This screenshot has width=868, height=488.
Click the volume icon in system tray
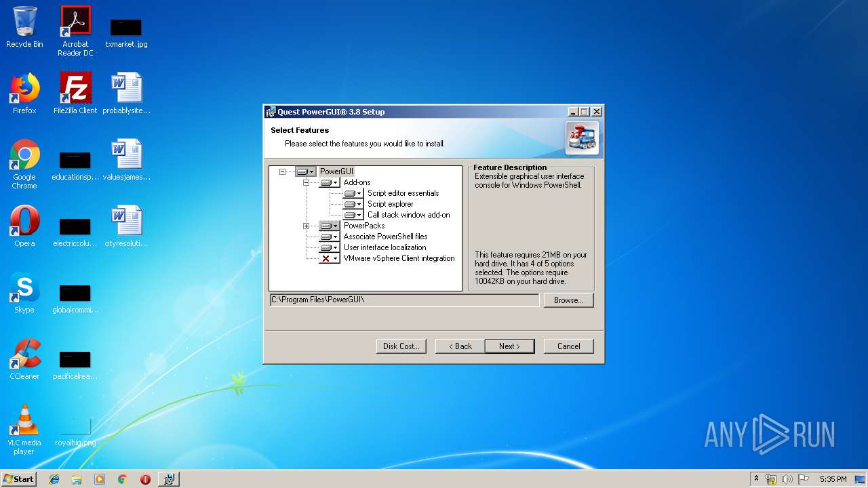pyautogui.click(x=787, y=479)
